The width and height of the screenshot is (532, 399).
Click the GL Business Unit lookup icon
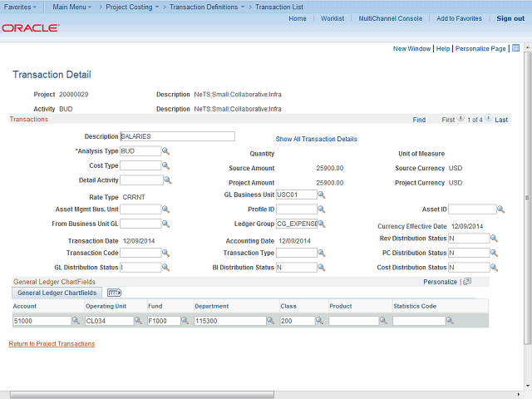click(322, 195)
